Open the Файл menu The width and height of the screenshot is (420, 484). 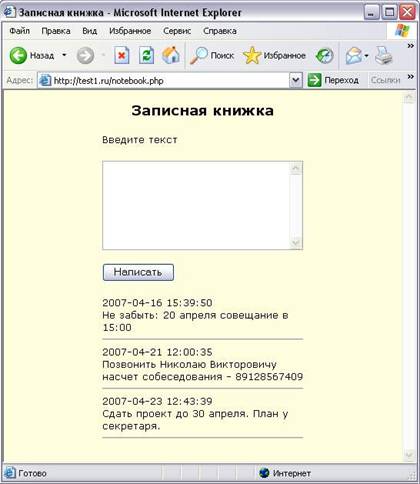click(20, 31)
